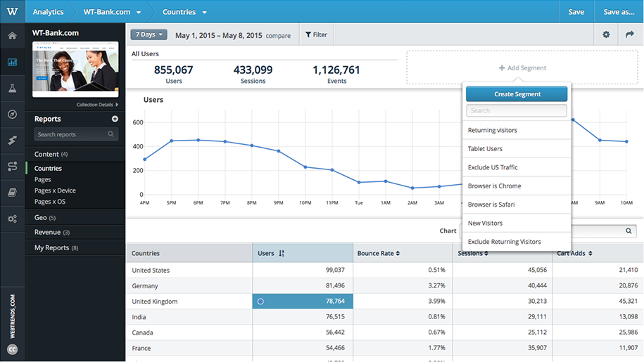Expand the Content reports group
The width and height of the screenshot is (644, 362).
pos(75,154)
